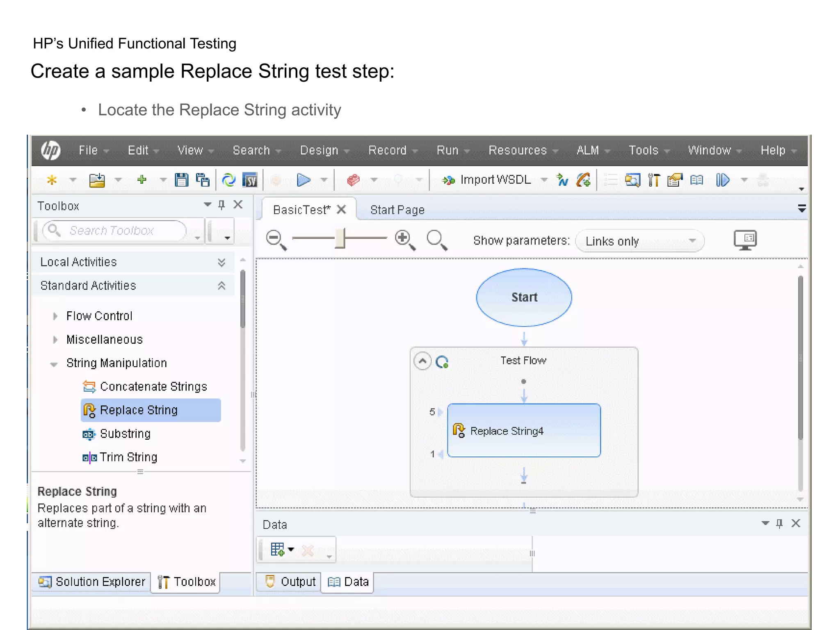
Task: Click the New (asterisk) toolbar icon
Action: coord(52,180)
